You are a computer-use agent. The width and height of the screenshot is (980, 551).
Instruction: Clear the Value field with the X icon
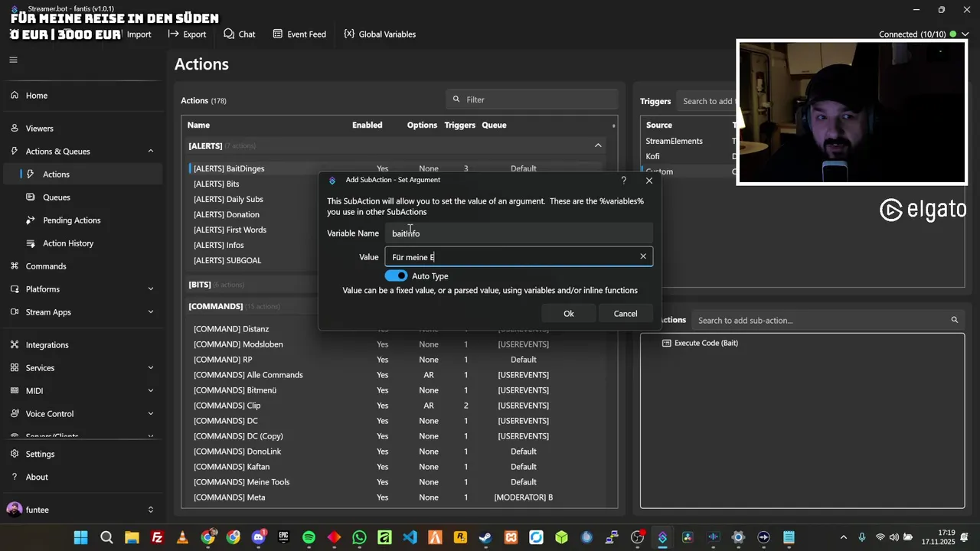pos(643,256)
